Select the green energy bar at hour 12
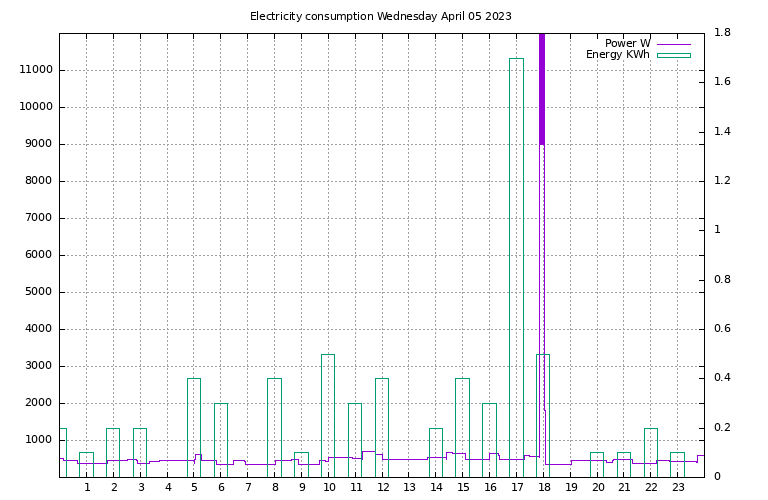 tap(382, 428)
